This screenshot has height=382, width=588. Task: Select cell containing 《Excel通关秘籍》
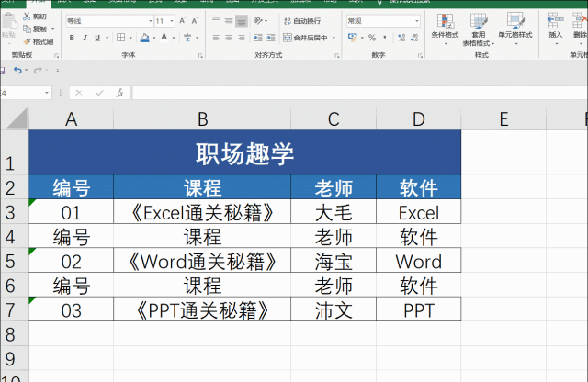tap(202, 212)
